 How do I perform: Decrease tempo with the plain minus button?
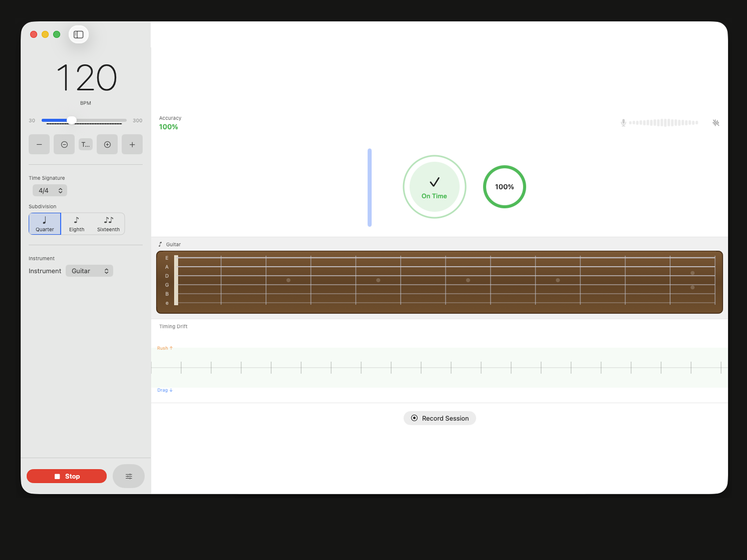click(39, 144)
